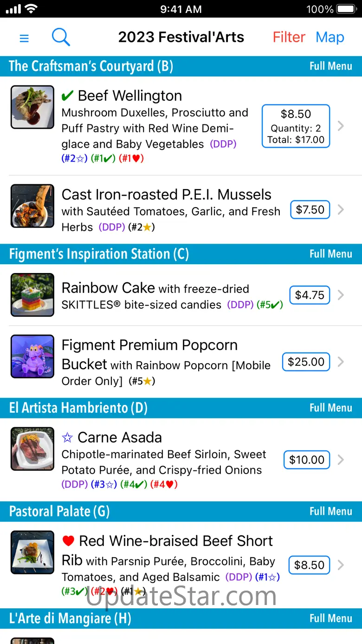Tap the $7.50 price button for Mussels
This screenshot has width=362, height=644.
[x=310, y=210]
